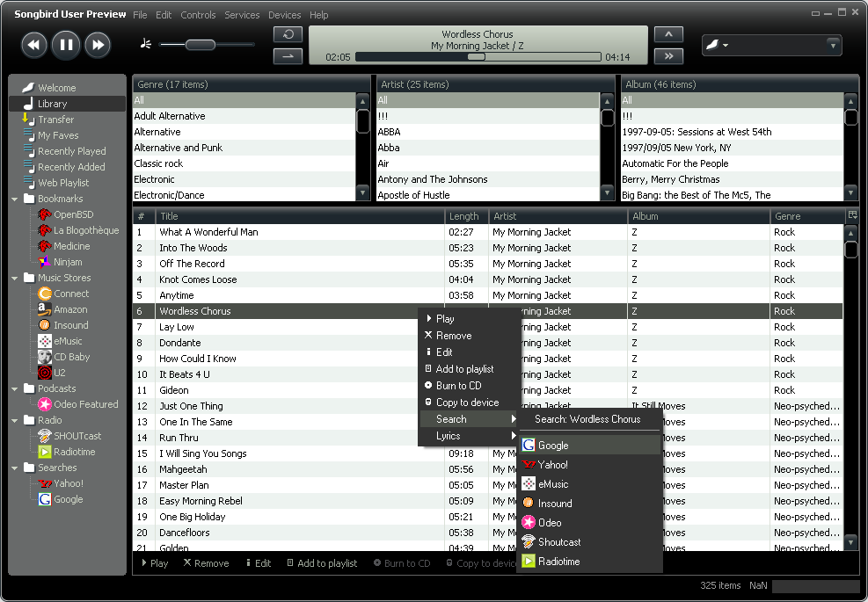Open the Amazon music store
868x602 pixels.
pos(70,309)
